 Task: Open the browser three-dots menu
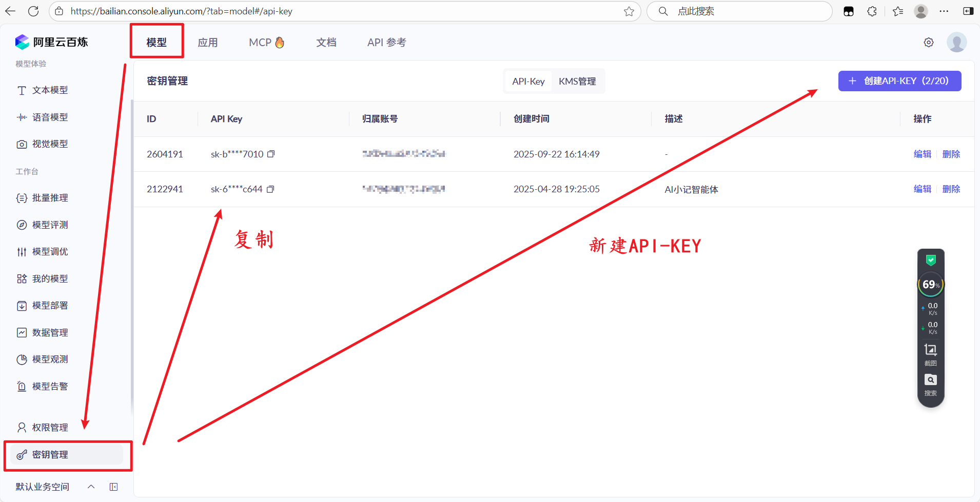(x=944, y=11)
